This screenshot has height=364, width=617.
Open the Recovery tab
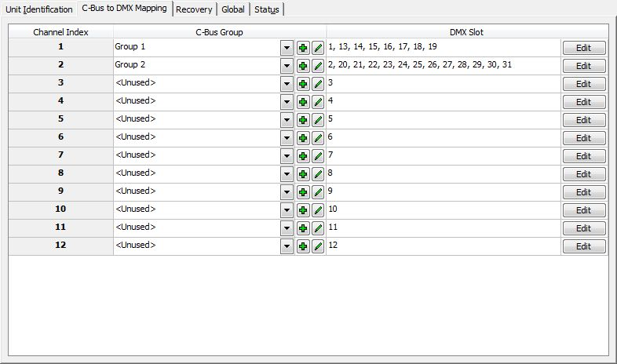point(194,9)
